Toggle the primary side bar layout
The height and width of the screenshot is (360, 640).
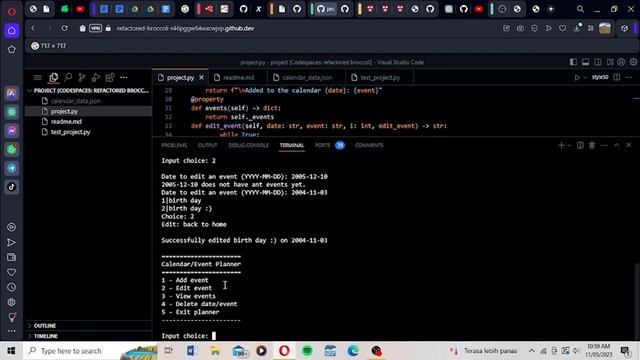click(573, 62)
